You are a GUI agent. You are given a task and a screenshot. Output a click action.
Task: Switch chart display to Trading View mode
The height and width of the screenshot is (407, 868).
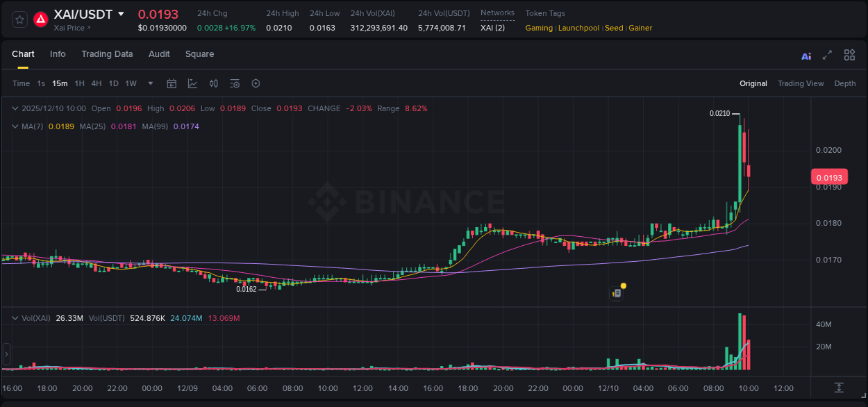click(801, 83)
